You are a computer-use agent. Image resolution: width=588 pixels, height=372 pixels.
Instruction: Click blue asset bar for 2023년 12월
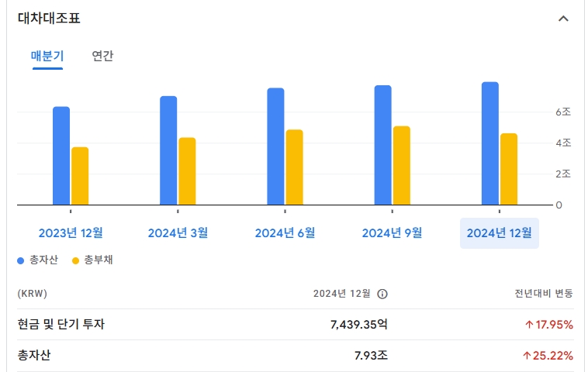coord(61,156)
